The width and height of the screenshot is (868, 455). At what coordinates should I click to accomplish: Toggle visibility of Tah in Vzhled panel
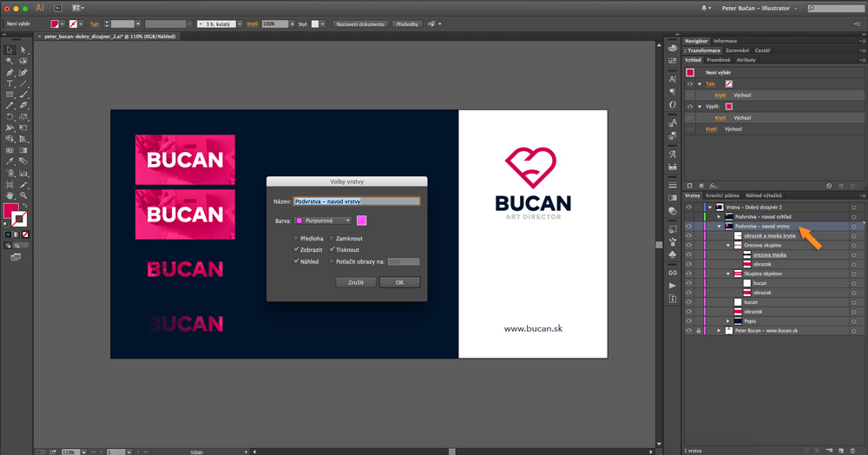(690, 84)
